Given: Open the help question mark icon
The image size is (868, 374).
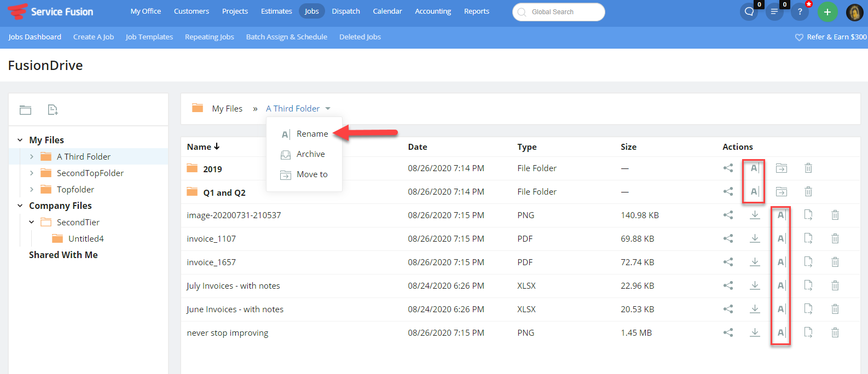Looking at the screenshot, I should [800, 12].
